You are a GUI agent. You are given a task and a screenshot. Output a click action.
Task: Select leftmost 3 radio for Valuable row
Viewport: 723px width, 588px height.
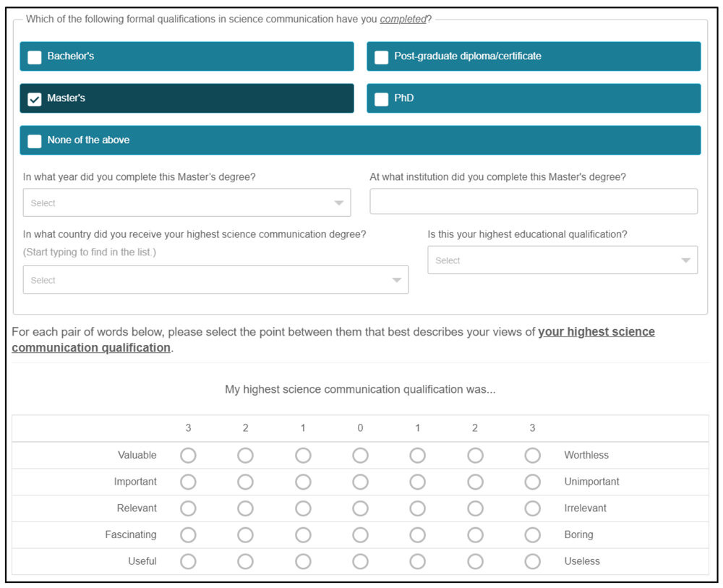188,456
